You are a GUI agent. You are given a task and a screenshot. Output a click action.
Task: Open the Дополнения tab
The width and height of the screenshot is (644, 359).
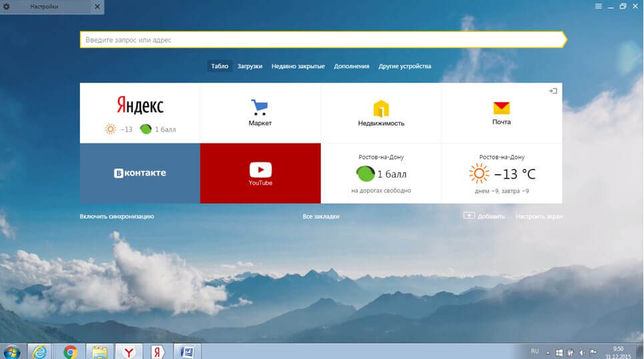tap(351, 66)
